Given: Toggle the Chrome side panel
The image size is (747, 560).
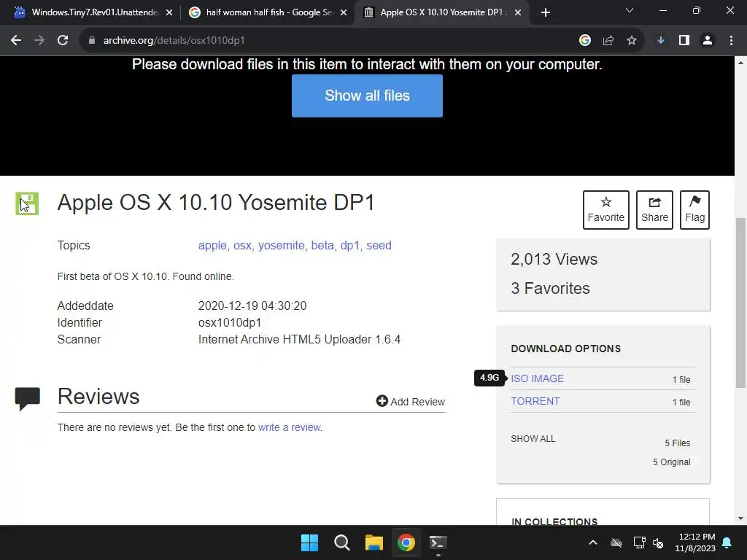Looking at the screenshot, I should point(684,41).
